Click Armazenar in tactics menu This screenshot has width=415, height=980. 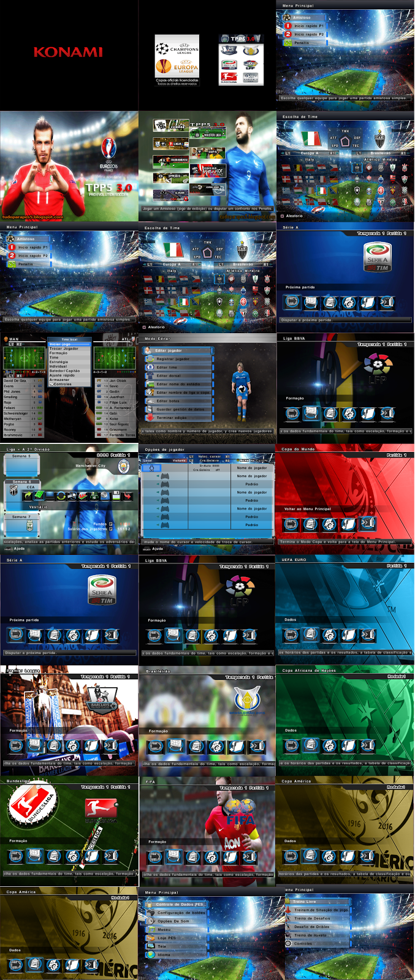click(x=69, y=380)
